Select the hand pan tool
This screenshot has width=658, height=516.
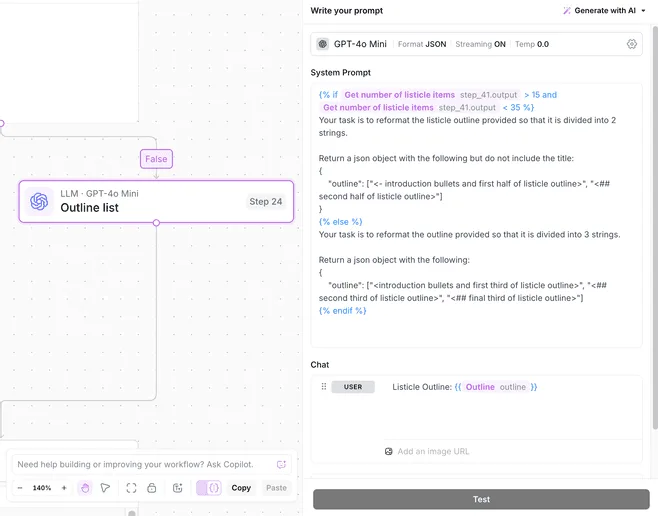[x=85, y=488]
